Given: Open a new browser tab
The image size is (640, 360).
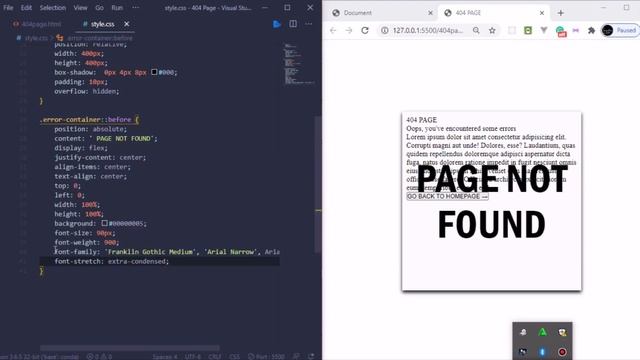Looking at the screenshot, I should [x=560, y=13].
